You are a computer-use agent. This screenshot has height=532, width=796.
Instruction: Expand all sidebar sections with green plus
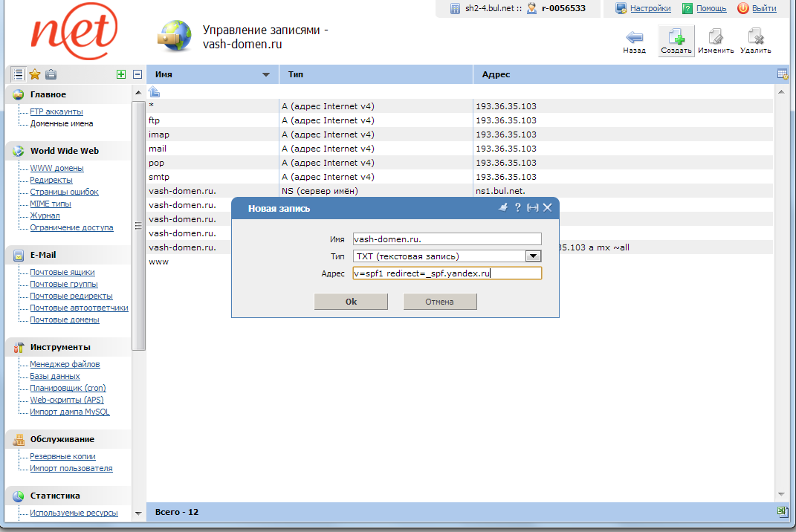click(x=120, y=74)
